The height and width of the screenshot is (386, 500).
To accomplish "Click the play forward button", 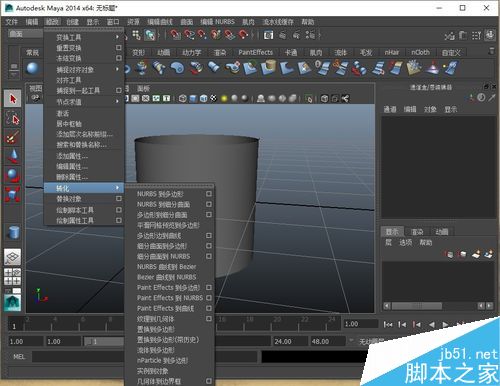I will pos(445,324).
